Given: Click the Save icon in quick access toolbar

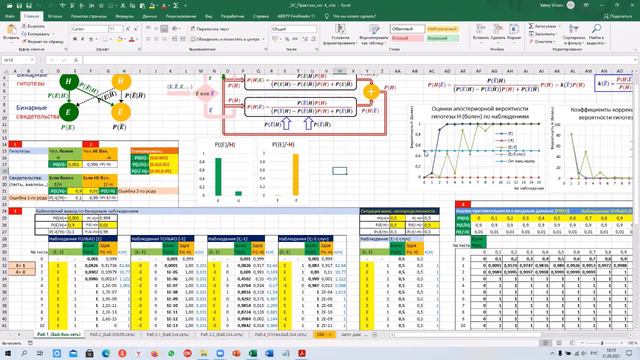Looking at the screenshot, I should coord(19,5).
